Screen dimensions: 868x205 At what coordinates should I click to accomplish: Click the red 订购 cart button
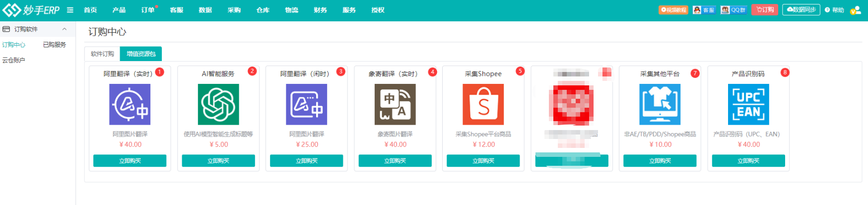coord(765,10)
